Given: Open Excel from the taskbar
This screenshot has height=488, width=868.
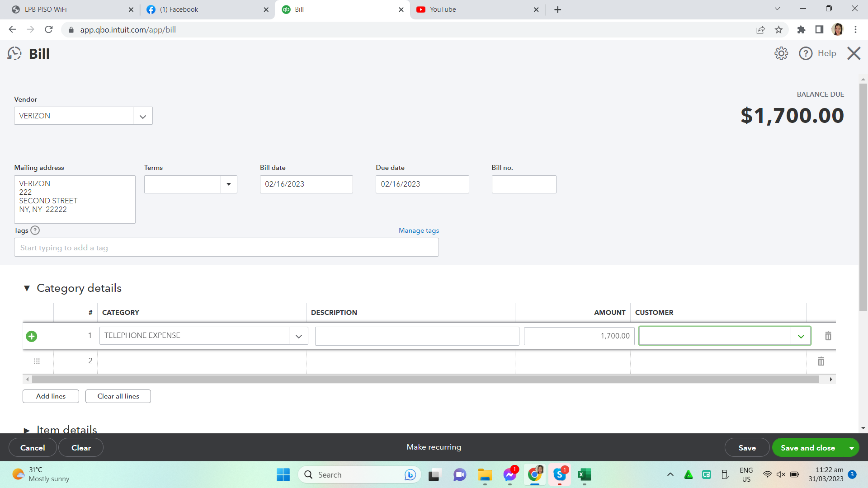Looking at the screenshot, I should (584, 474).
